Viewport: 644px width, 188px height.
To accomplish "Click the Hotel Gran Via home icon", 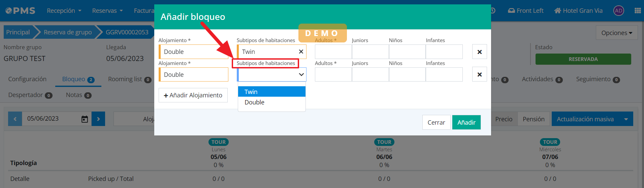I will [557, 11].
